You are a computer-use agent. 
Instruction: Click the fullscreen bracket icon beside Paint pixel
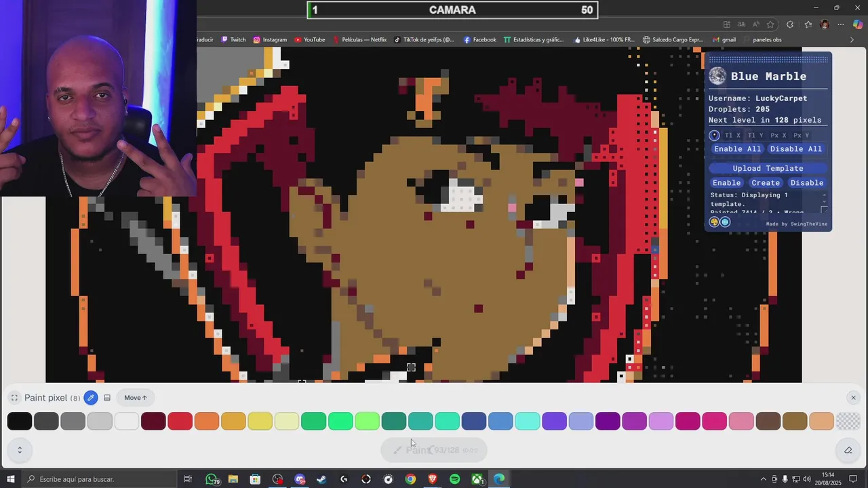[14, 398]
